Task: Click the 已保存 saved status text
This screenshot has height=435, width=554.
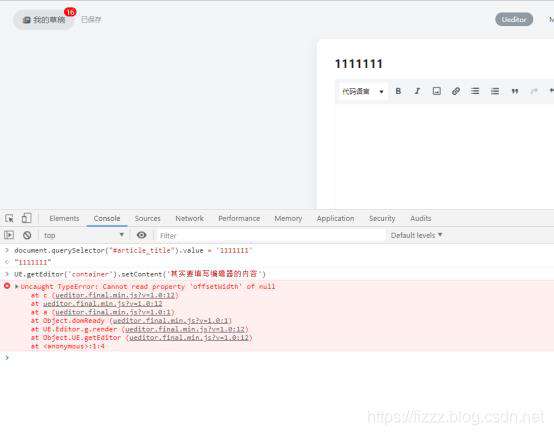Action: click(x=91, y=19)
